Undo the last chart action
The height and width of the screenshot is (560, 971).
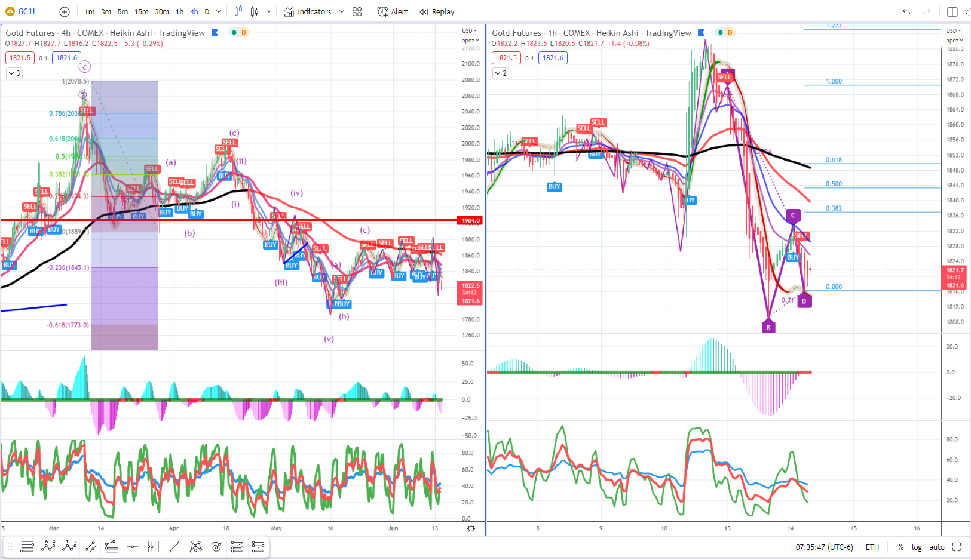(x=906, y=12)
